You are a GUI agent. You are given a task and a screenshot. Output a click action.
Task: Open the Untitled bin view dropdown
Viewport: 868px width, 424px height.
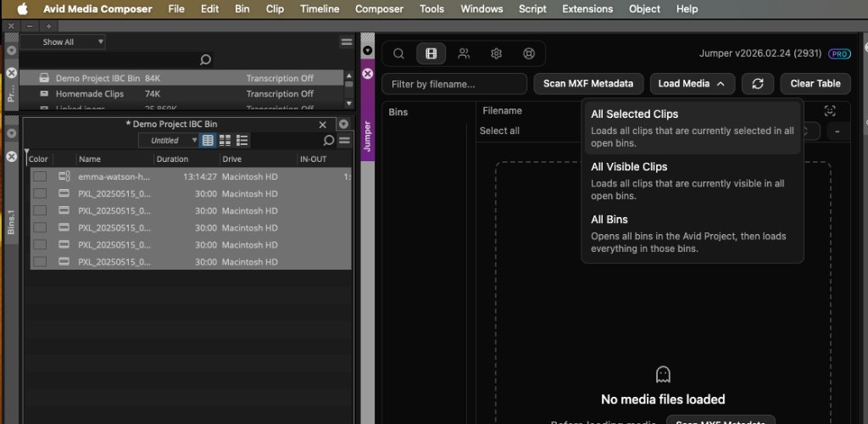click(x=168, y=141)
